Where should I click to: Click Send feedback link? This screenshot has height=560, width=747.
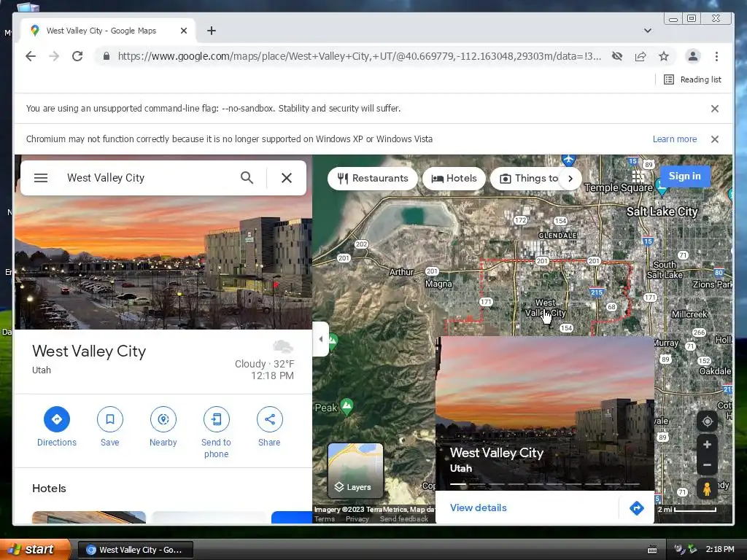coord(404,519)
